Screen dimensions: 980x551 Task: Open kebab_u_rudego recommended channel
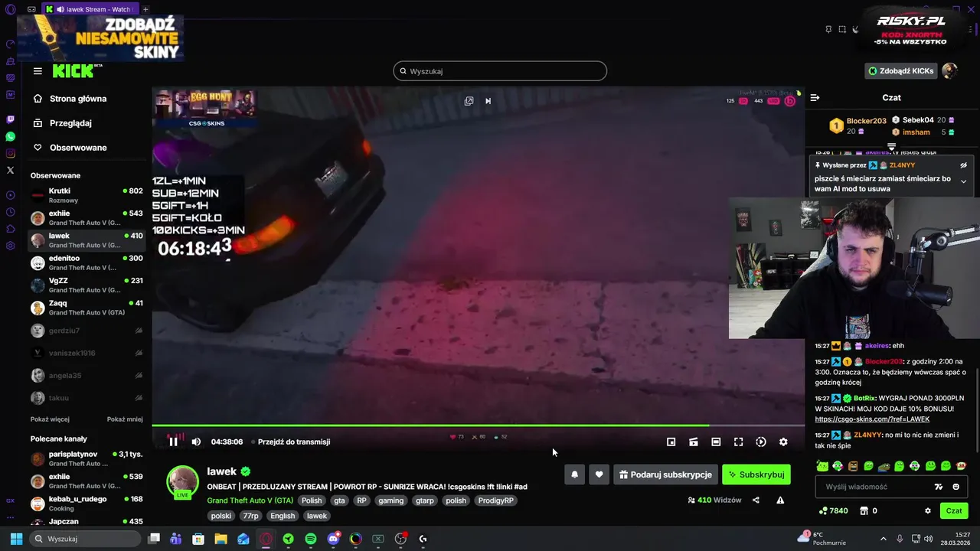pos(87,504)
